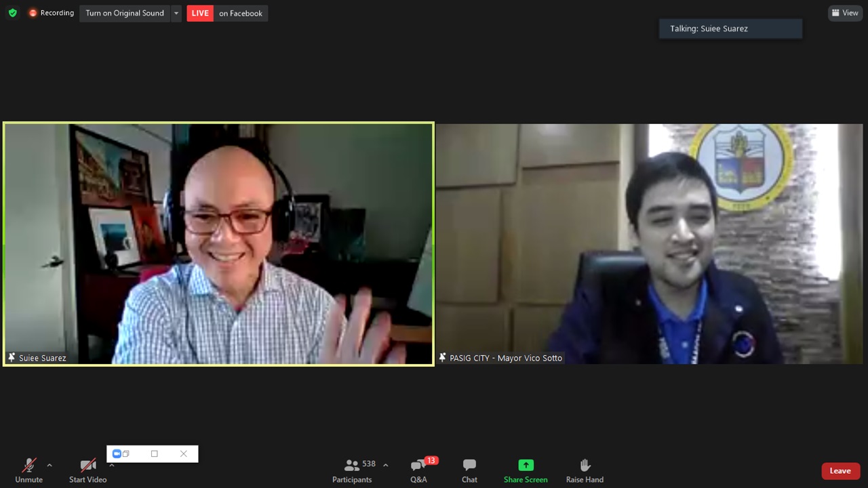Screen dimensions: 868x488
Task: Start Video camera
Action: [87, 470]
